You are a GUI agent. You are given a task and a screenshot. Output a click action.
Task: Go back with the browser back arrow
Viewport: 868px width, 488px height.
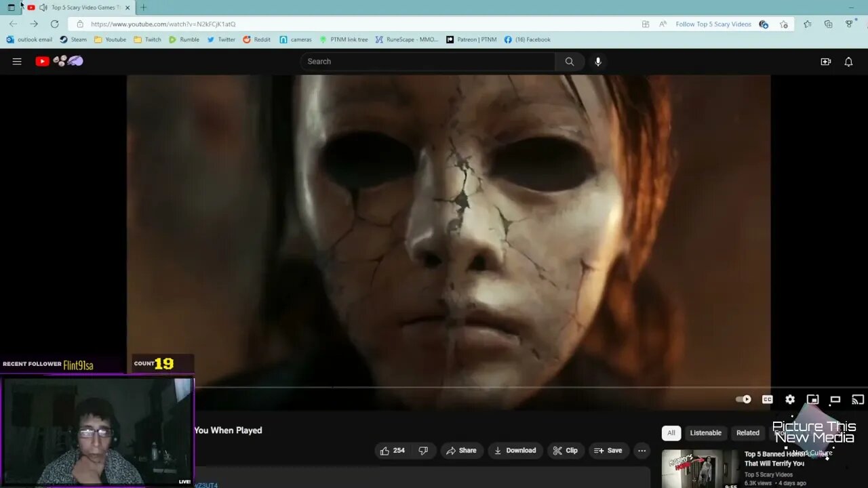tap(13, 24)
